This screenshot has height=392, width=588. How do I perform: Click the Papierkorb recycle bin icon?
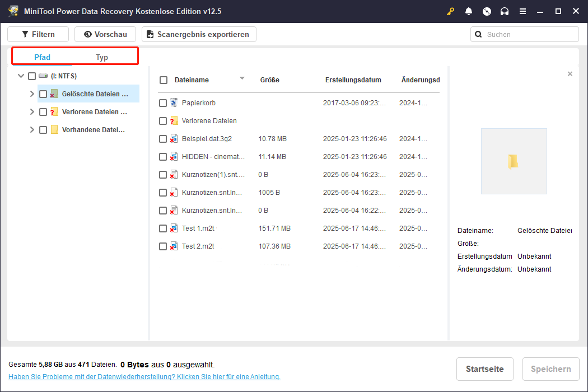click(x=174, y=102)
